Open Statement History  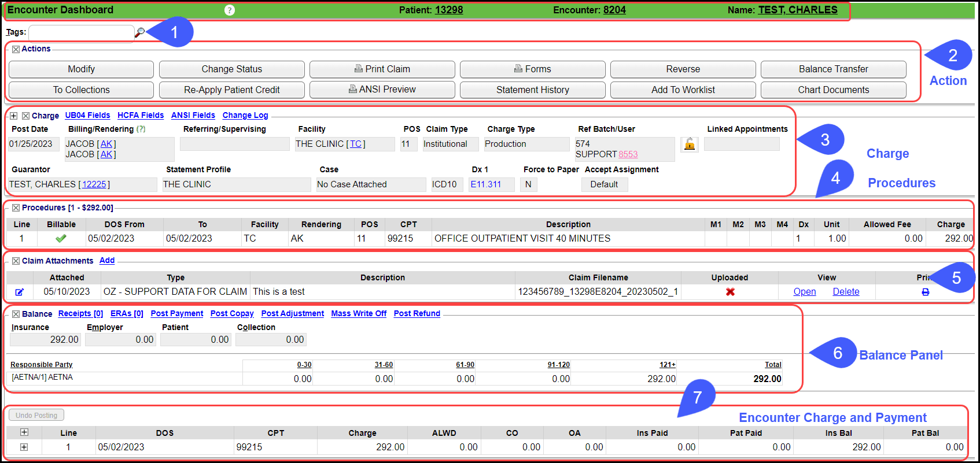coord(532,90)
